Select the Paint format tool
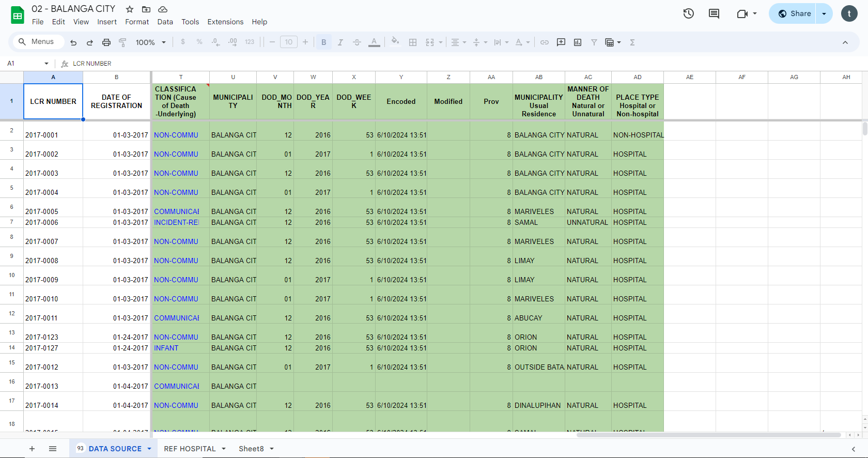 pos(123,42)
